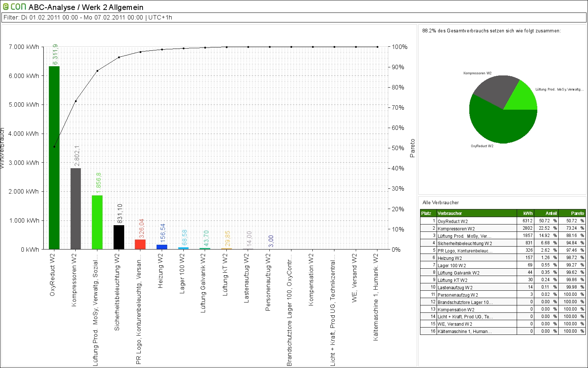This screenshot has height=368, width=588.
Task: Click the 1.856,8 bar value label
Action: click(98, 183)
